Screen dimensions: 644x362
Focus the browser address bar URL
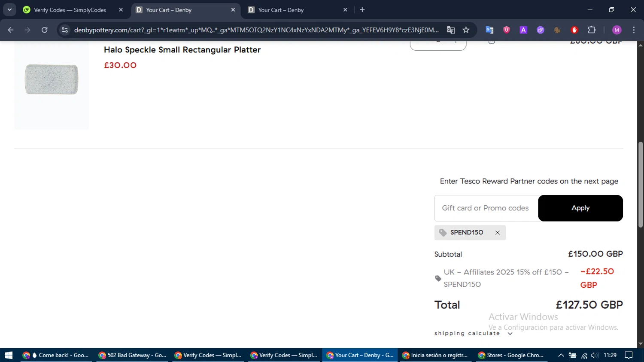click(256, 30)
